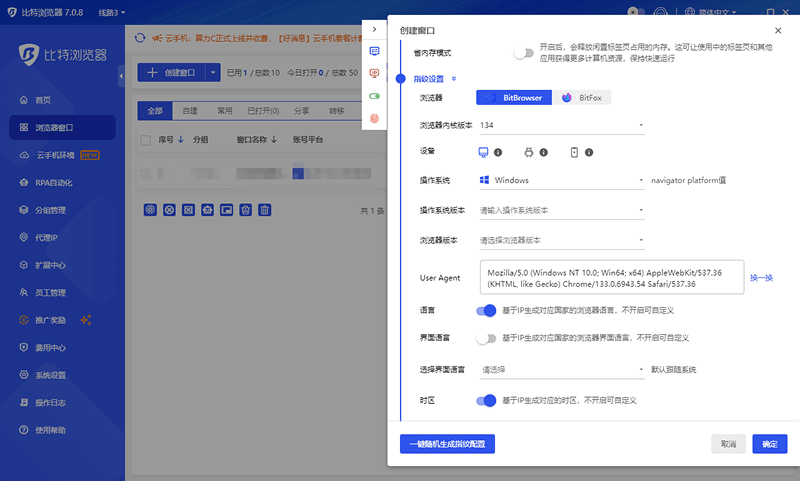Click the 确定 confirm button

pos(769,443)
